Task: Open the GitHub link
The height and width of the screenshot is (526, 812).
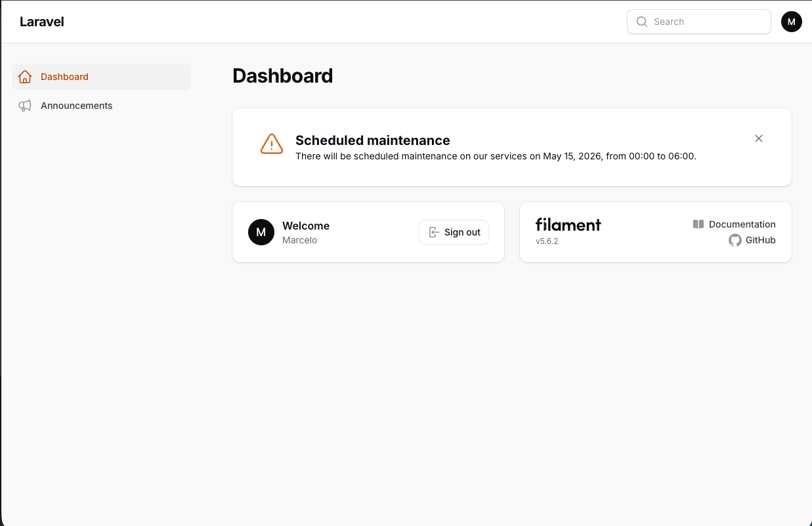Action: 752,240
